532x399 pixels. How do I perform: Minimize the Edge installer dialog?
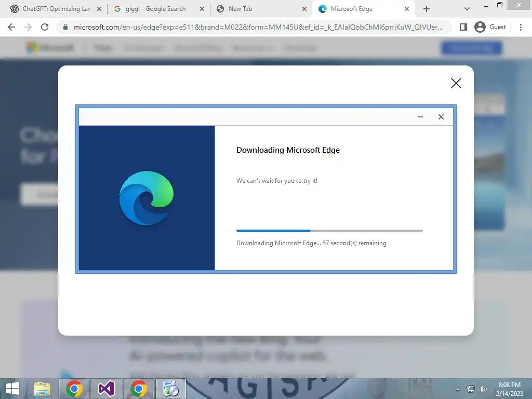[420, 117]
